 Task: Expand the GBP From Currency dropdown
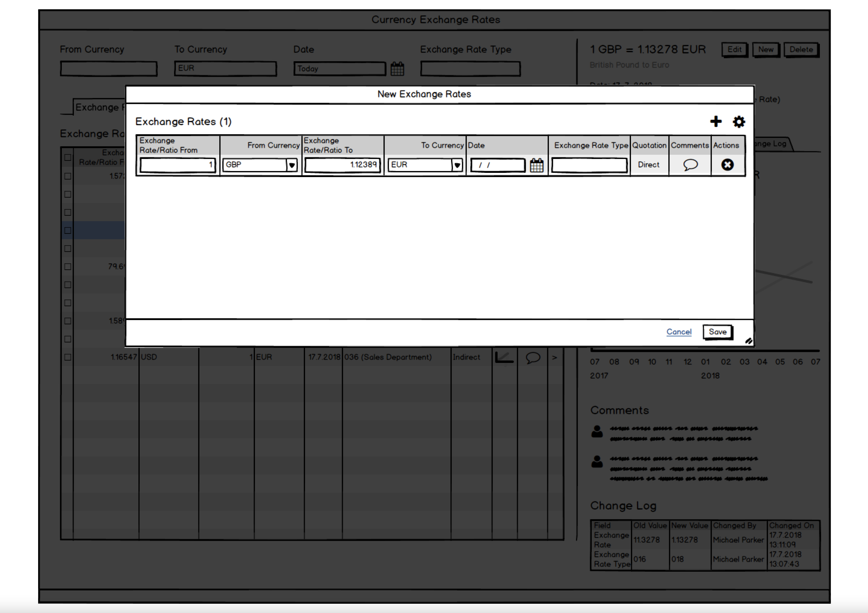click(x=292, y=165)
